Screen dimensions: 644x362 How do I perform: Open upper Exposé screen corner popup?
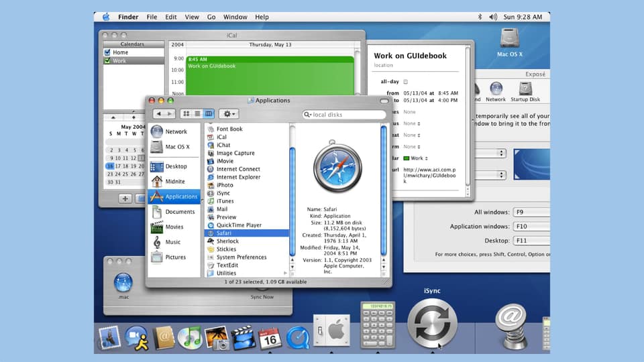[x=491, y=153]
